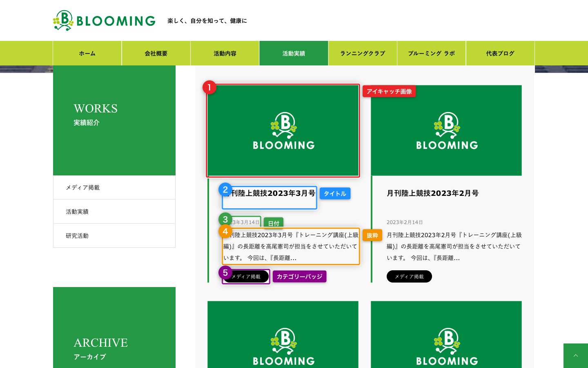Click the scroll-to-top arrow button
Image resolution: width=588 pixels, height=368 pixels.
click(x=576, y=356)
